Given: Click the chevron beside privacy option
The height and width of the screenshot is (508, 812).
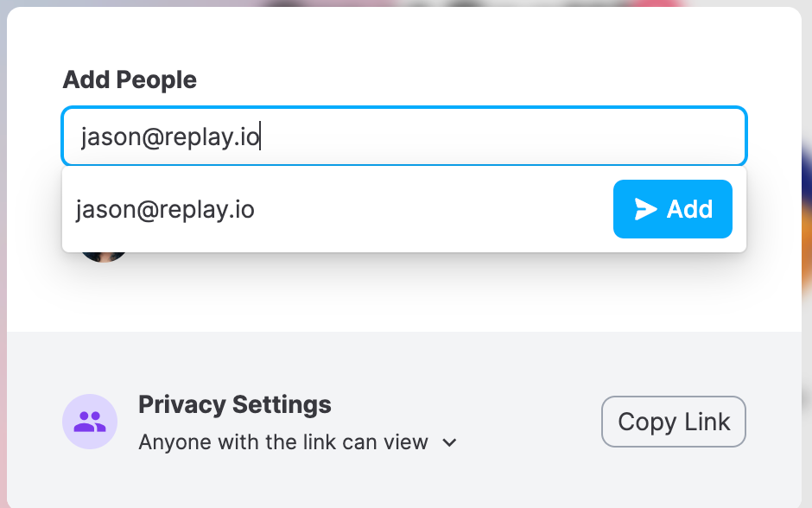Looking at the screenshot, I should [449, 442].
